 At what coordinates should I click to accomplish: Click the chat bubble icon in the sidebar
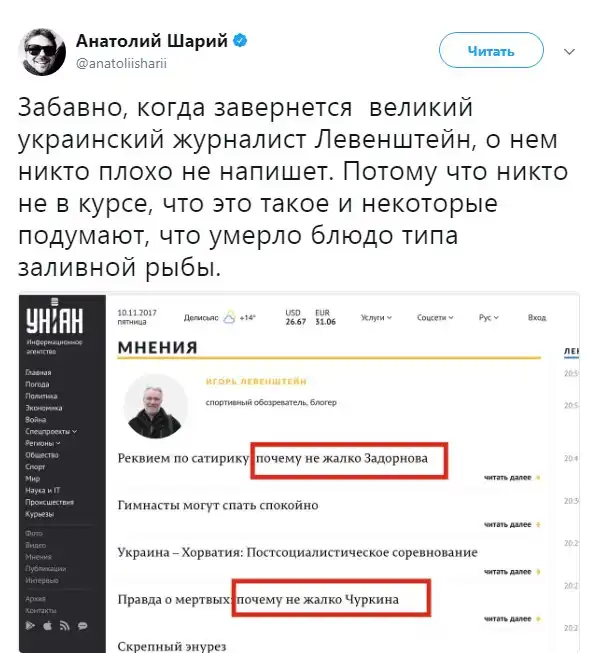pos(82,626)
